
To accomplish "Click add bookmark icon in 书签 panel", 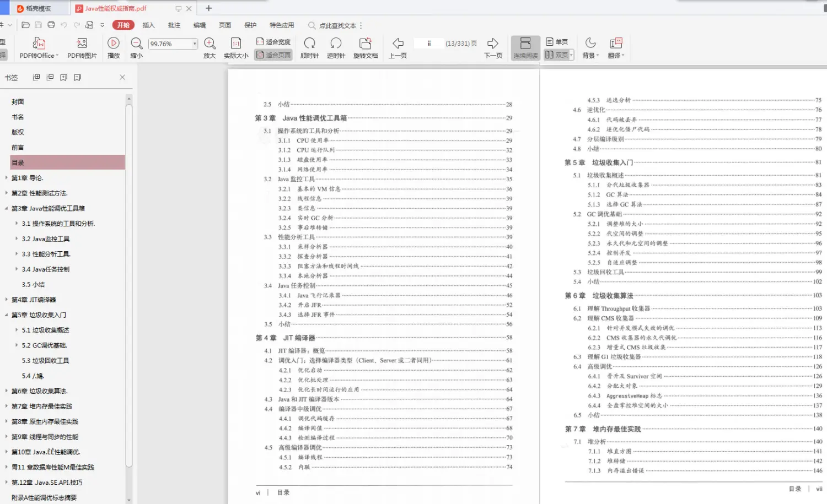I will click(64, 77).
